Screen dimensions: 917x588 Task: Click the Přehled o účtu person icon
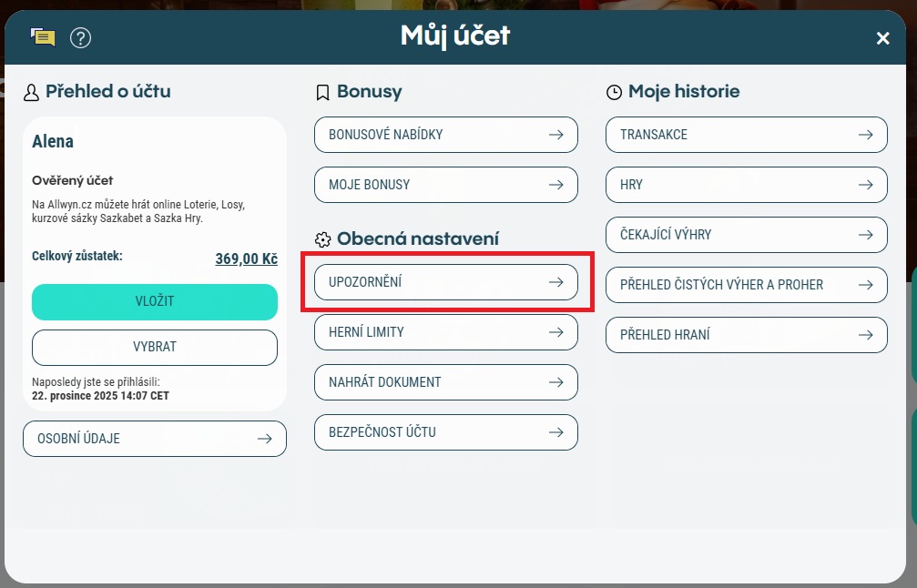32,92
